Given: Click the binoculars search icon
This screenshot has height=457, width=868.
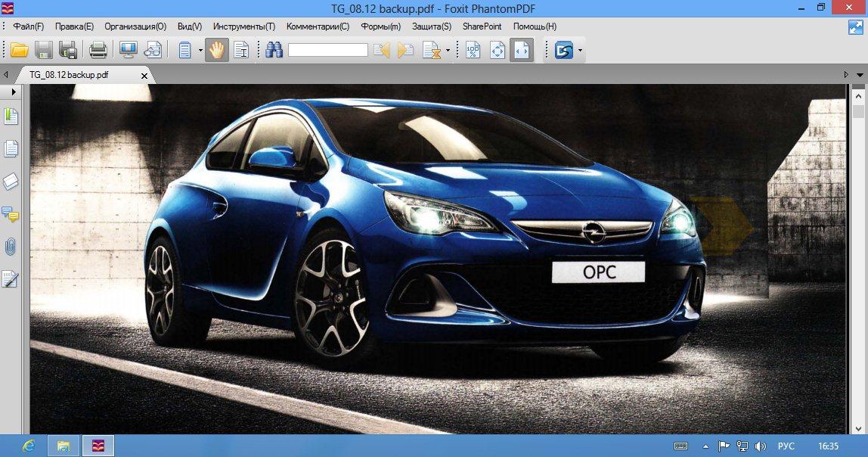Looking at the screenshot, I should pyautogui.click(x=273, y=51).
